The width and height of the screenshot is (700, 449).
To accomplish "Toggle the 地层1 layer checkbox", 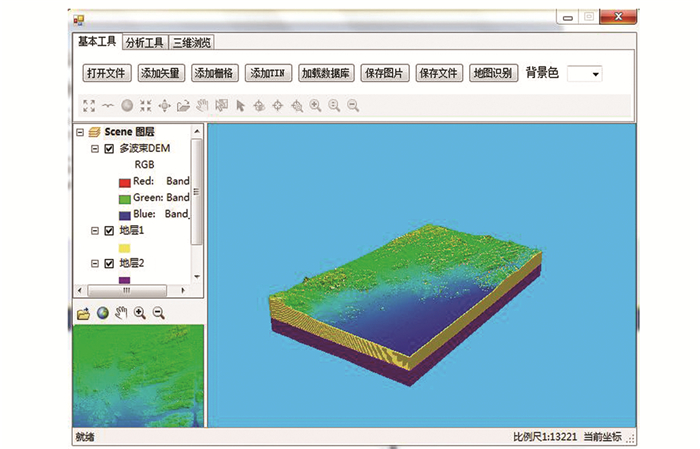I will coord(110,231).
